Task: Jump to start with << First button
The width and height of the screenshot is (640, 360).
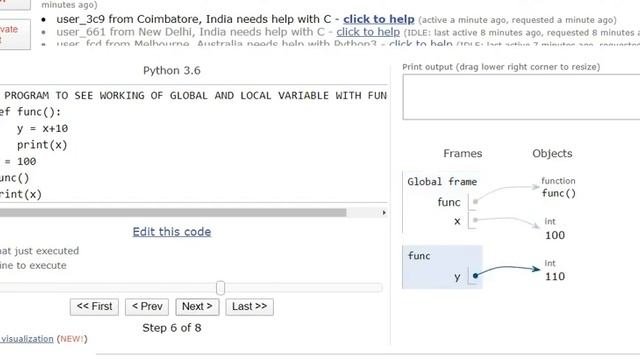Action: coord(94,307)
